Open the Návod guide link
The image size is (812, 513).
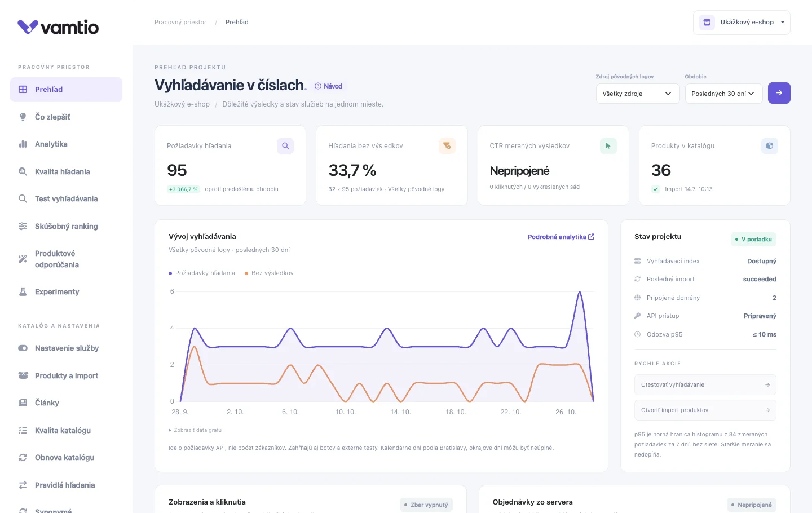click(329, 86)
